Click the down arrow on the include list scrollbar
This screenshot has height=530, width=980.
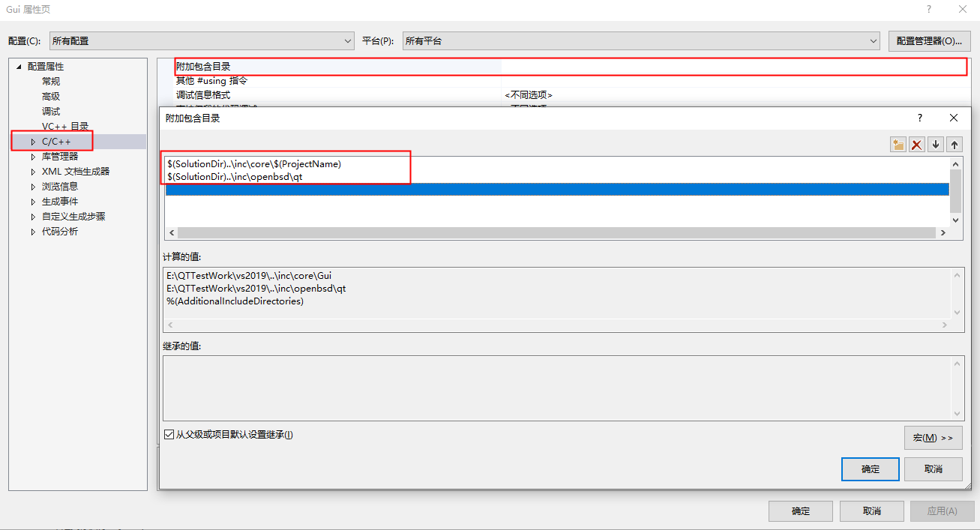click(x=955, y=220)
